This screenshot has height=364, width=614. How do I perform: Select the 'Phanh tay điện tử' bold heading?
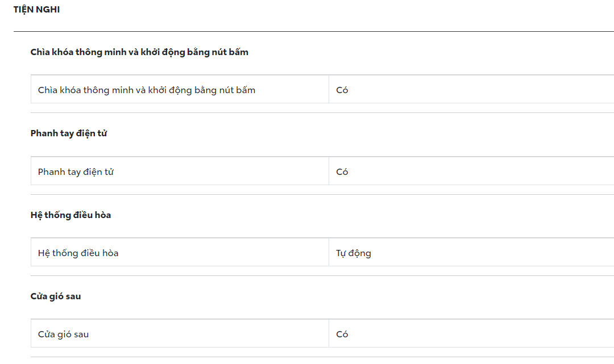69,133
